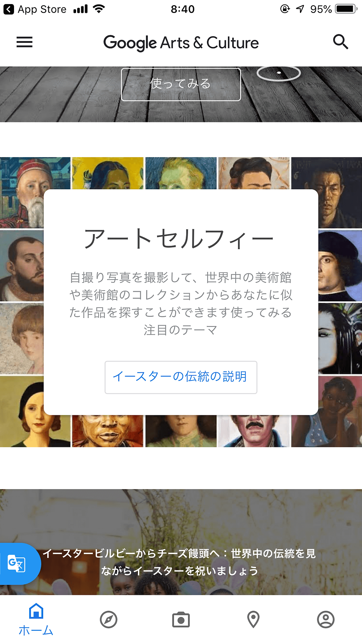Select the Frida Kahlo portrait thumbnail
Image resolution: width=362 pixels, height=644 pixels.
click(253, 173)
